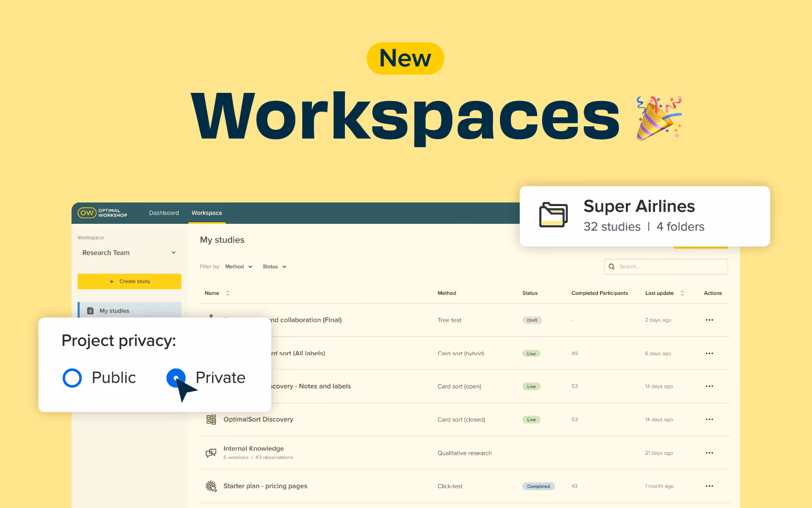The height and width of the screenshot is (508, 812).
Task: Open actions menu for Tree test row
Action: click(709, 320)
